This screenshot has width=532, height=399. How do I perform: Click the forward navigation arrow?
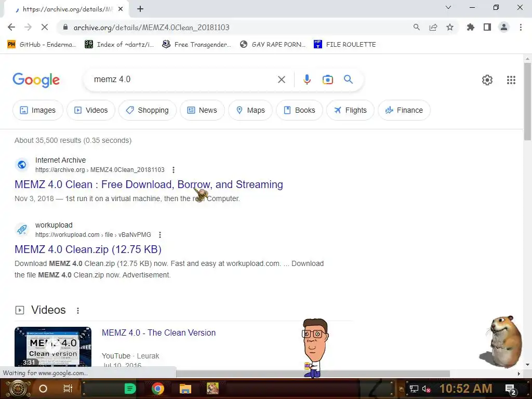(x=28, y=27)
